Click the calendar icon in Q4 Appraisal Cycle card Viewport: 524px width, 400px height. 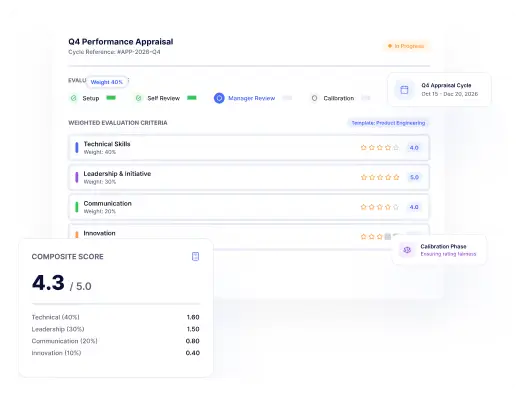(404, 90)
